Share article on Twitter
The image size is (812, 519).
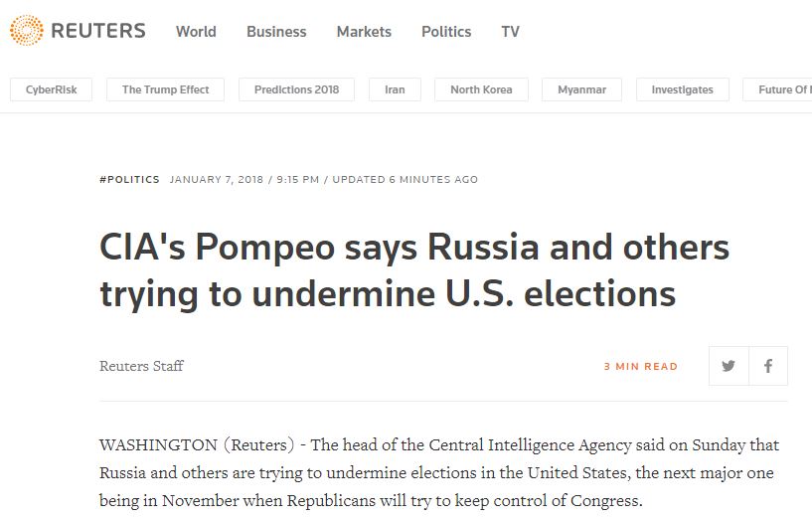tap(729, 366)
